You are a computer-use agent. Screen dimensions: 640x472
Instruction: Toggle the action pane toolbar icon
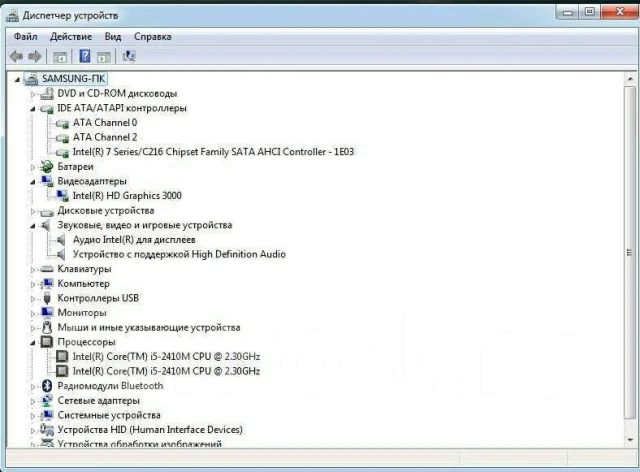(x=104, y=57)
